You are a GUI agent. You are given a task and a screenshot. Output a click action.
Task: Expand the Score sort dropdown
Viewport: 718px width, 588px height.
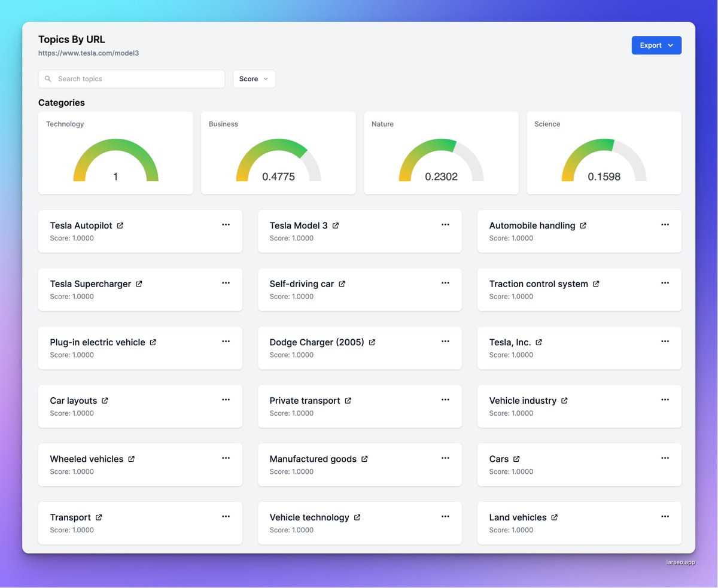(x=254, y=79)
